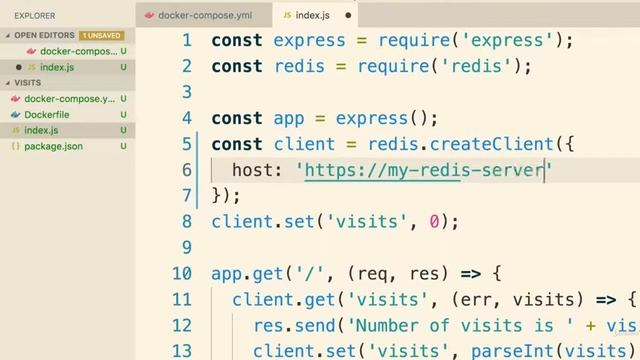Click the EXPLORER panel title
Screen dimensions: 640x360
pyautogui.click(x=35, y=16)
